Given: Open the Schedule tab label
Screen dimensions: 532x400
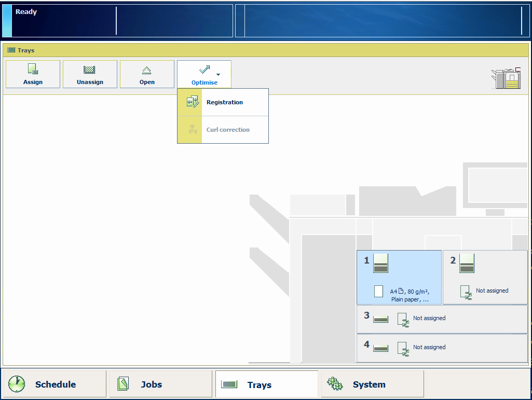Looking at the screenshot, I should click(56, 384).
